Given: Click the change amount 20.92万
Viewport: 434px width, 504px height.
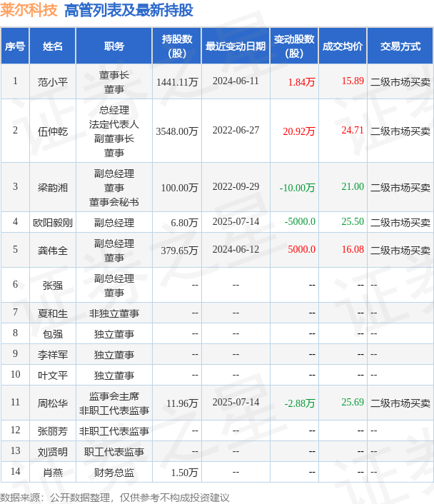Looking at the screenshot, I should point(299,131).
